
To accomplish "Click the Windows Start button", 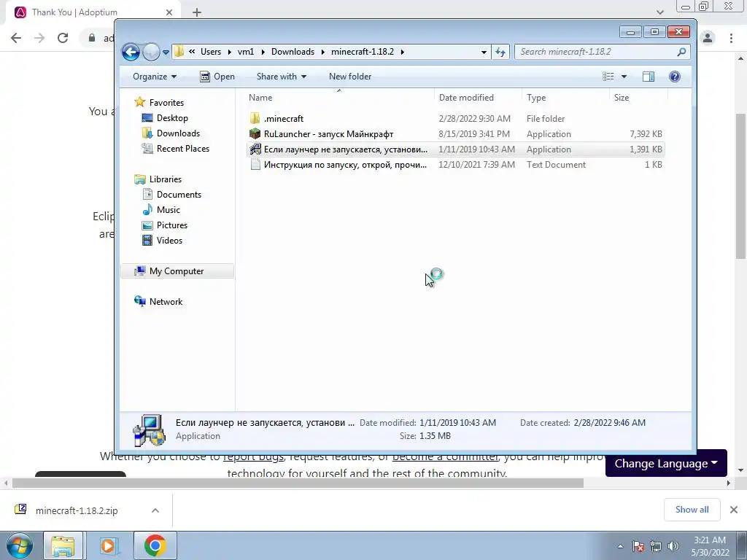I will coord(19,545).
